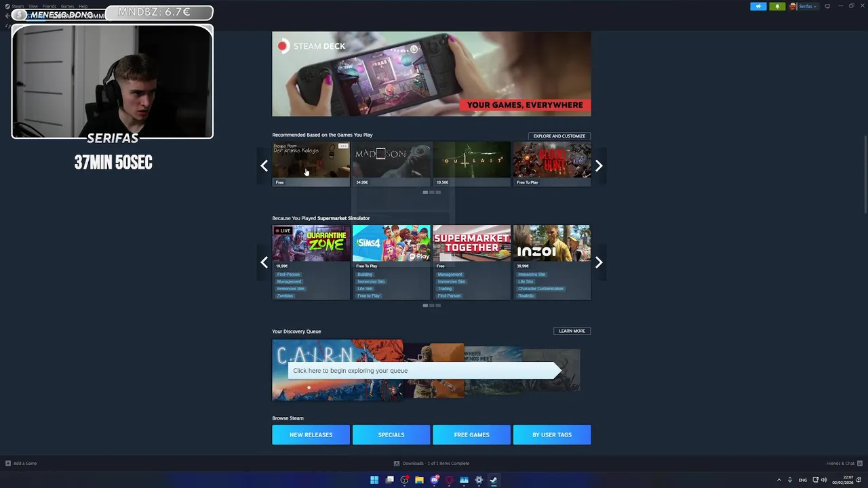Select Management tag under Supermarket Together
The width and height of the screenshot is (868, 488).
pos(450,274)
